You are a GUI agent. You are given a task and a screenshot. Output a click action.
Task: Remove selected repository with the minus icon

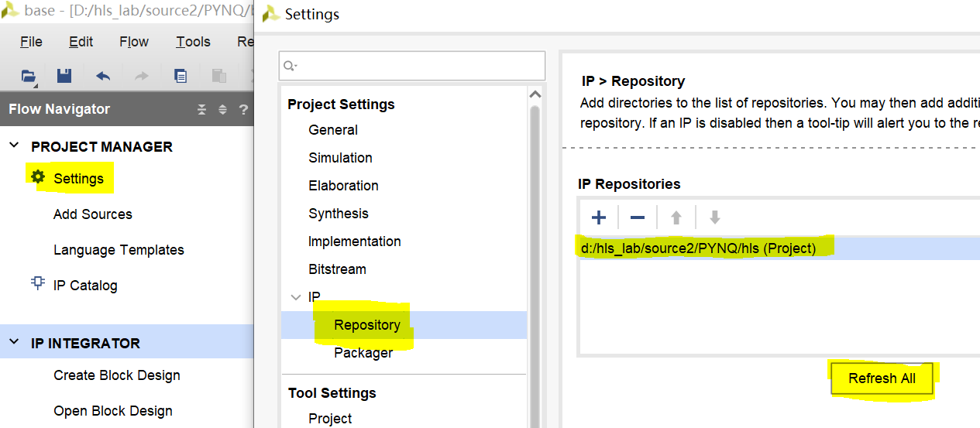[638, 217]
